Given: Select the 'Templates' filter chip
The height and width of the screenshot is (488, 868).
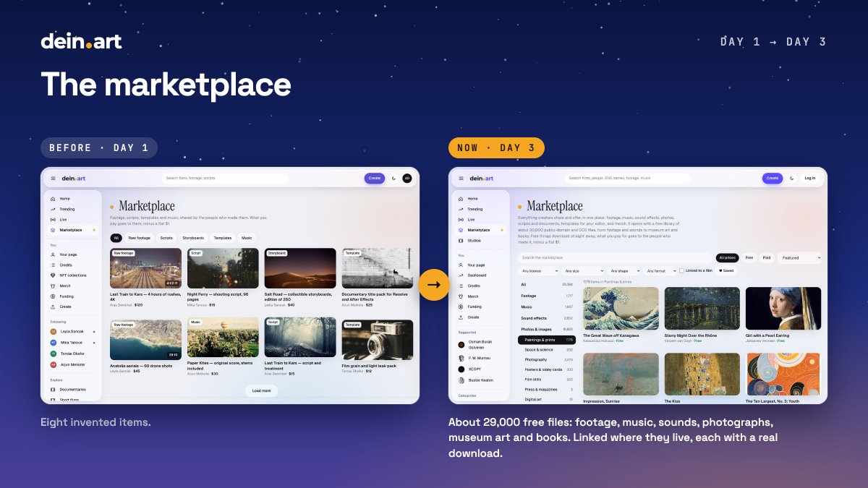Looking at the screenshot, I should point(223,238).
